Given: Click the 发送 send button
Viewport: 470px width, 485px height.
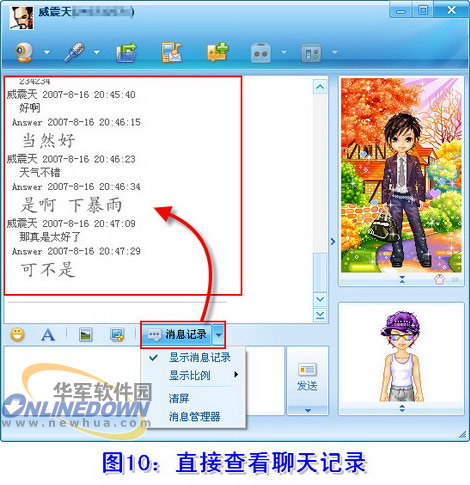Looking at the screenshot, I should (x=307, y=377).
